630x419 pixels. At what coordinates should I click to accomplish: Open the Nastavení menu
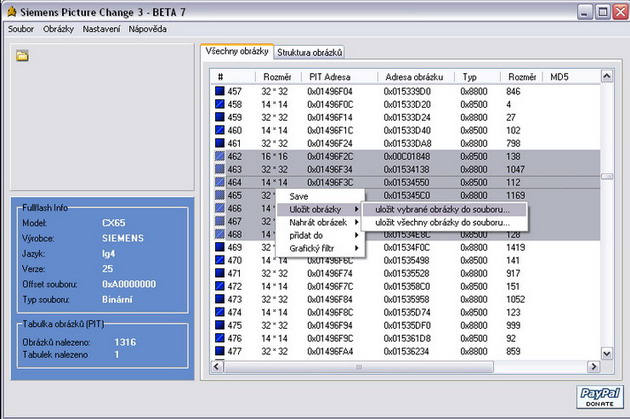[101, 29]
